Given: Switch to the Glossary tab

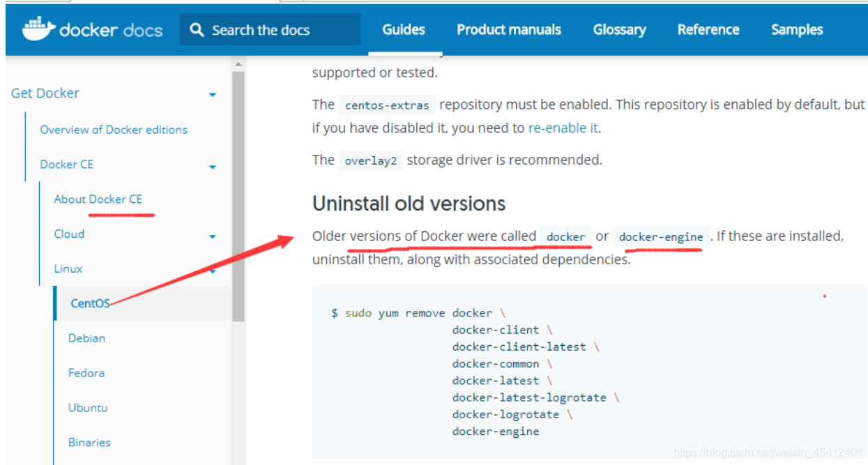Looking at the screenshot, I should (x=619, y=30).
